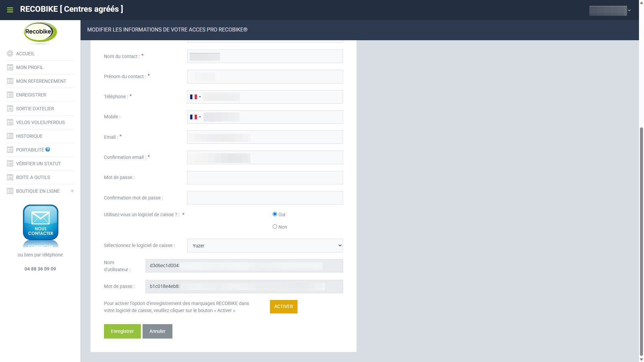Click the Boite à Outils list icon
Screen dimensions: 644x362
point(10,177)
